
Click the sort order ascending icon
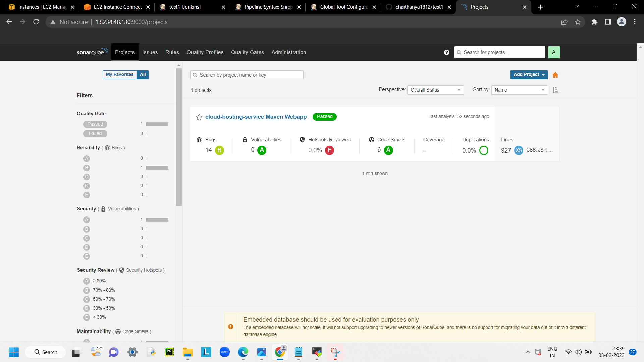click(x=555, y=90)
